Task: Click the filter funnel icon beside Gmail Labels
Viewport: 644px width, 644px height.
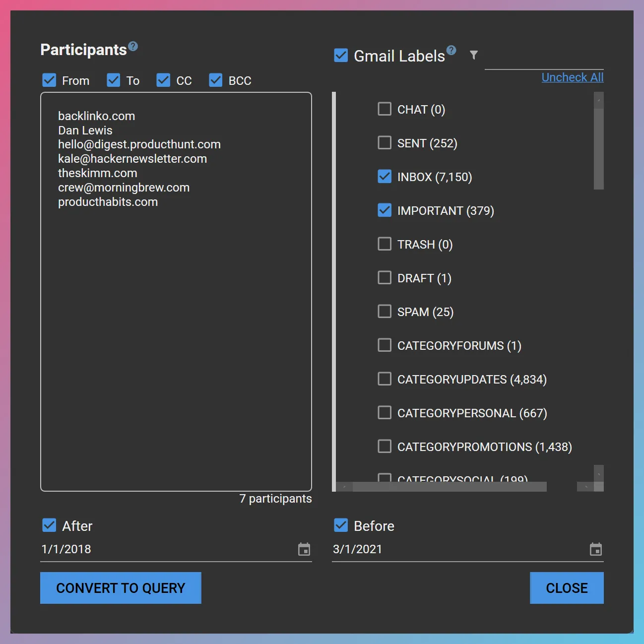Action: [474, 55]
